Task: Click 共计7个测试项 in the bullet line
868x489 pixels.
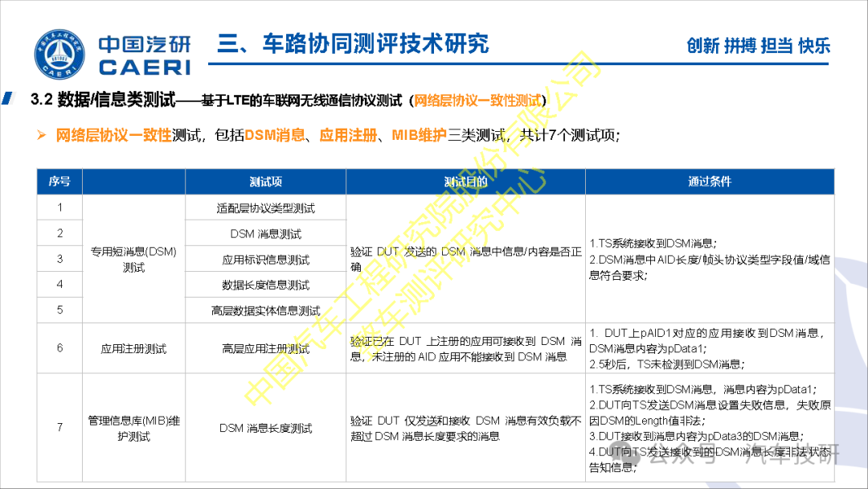Action: (567, 135)
